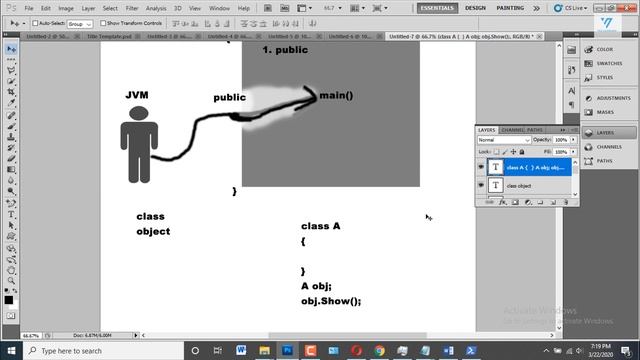Open the Character panel icon
640x360 pixels.
pos(572,91)
